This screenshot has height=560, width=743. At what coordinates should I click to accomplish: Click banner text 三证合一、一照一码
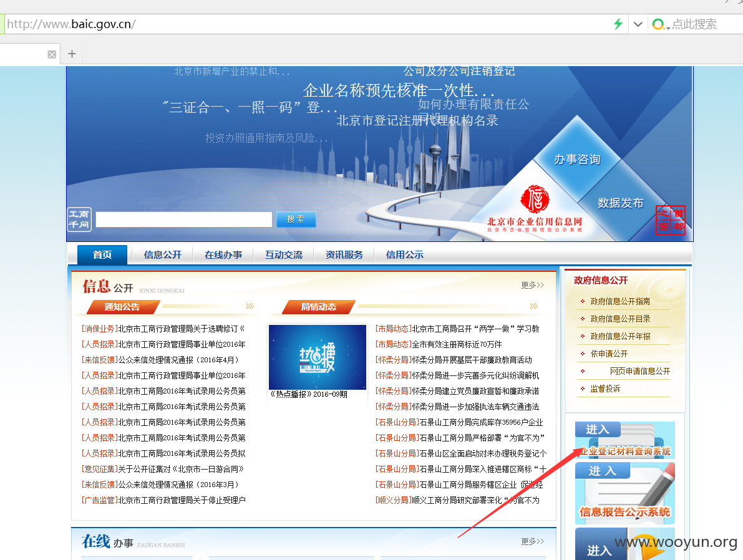[x=250, y=107]
